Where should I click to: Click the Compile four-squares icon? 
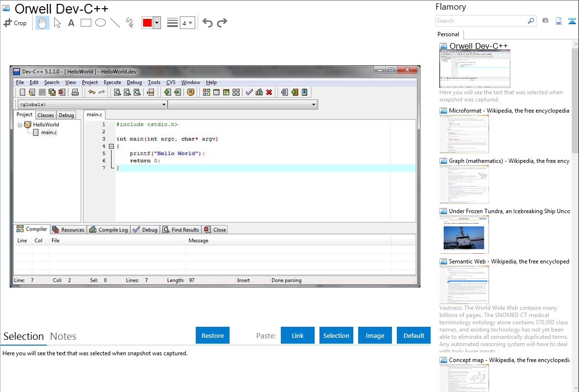pyautogui.click(x=206, y=92)
